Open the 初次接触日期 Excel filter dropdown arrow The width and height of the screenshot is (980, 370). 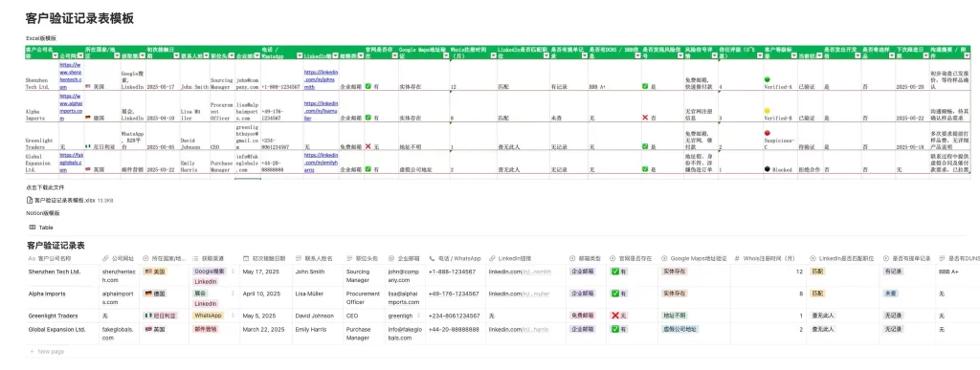pos(176,56)
